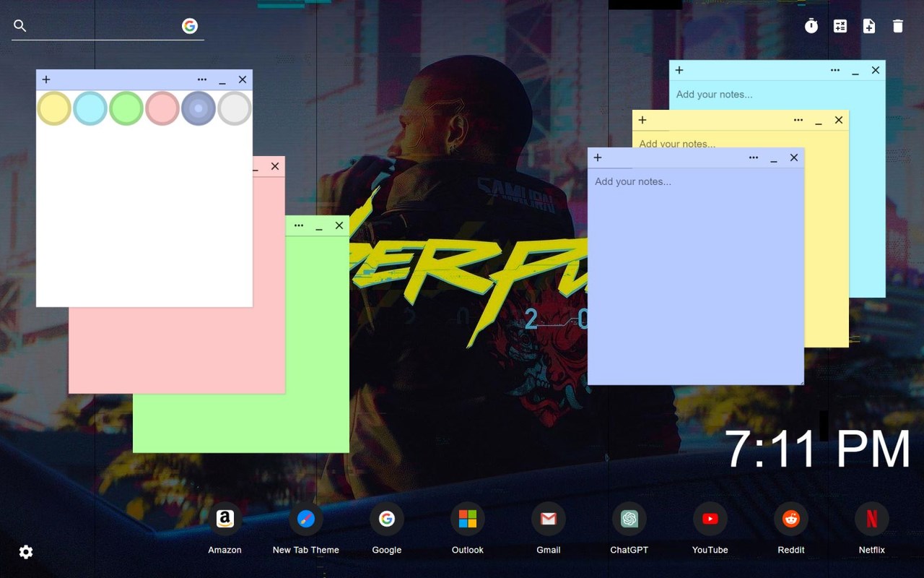Delete all notes with the trash icon

click(898, 26)
